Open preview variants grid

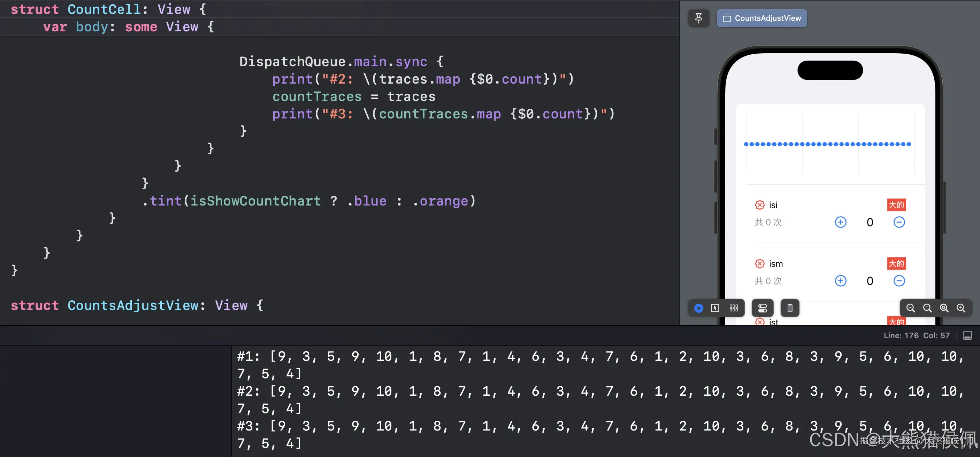(x=734, y=308)
